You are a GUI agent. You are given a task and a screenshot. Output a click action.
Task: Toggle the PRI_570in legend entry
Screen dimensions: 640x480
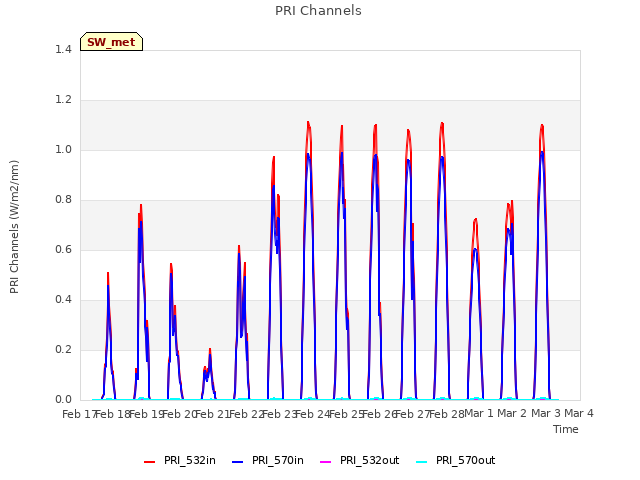(268, 460)
